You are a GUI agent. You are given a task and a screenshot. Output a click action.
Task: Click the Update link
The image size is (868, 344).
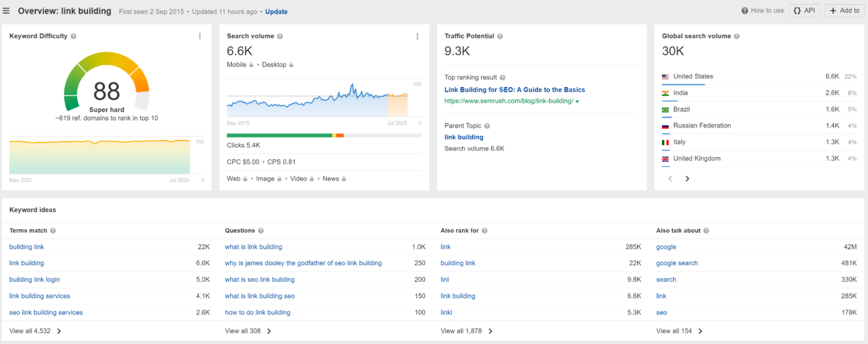pos(276,12)
